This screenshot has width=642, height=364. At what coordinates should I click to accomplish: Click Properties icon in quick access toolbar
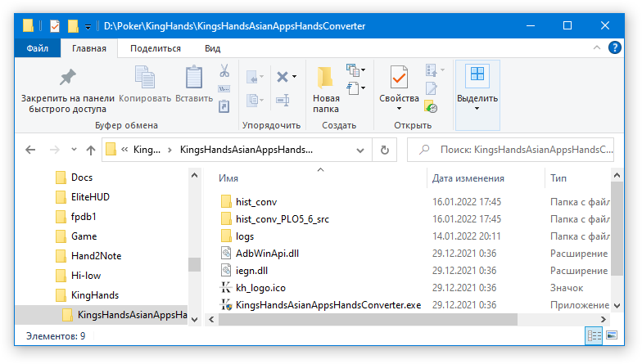(x=54, y=26)
